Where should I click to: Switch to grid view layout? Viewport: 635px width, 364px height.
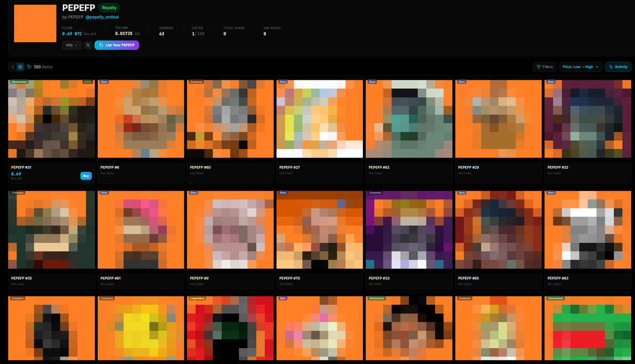[x=20, y=67]
